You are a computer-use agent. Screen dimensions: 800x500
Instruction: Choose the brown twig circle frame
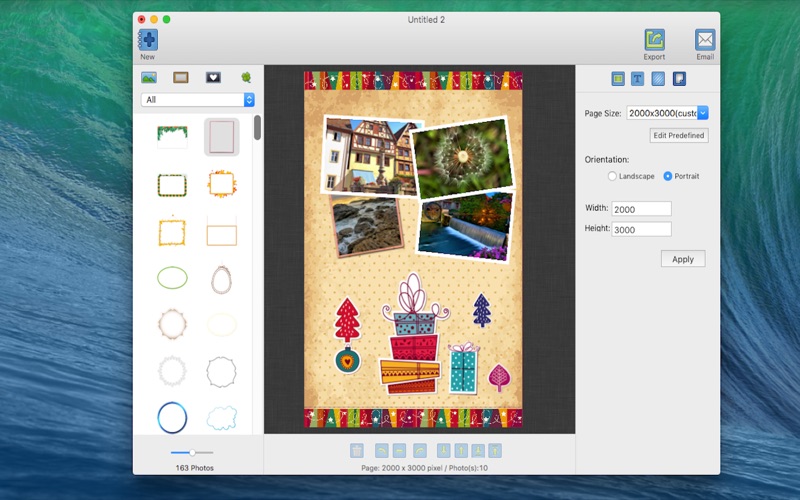click(172, 324)
